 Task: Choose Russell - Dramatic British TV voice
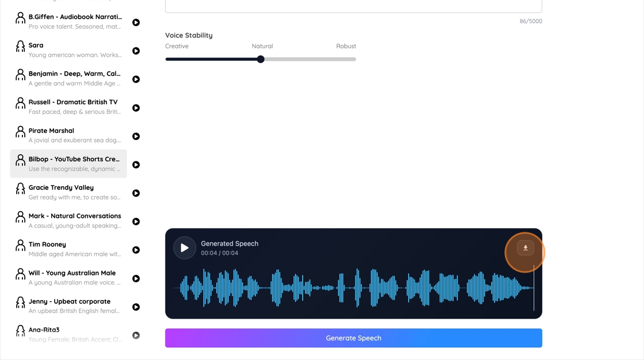click(73, 102)
